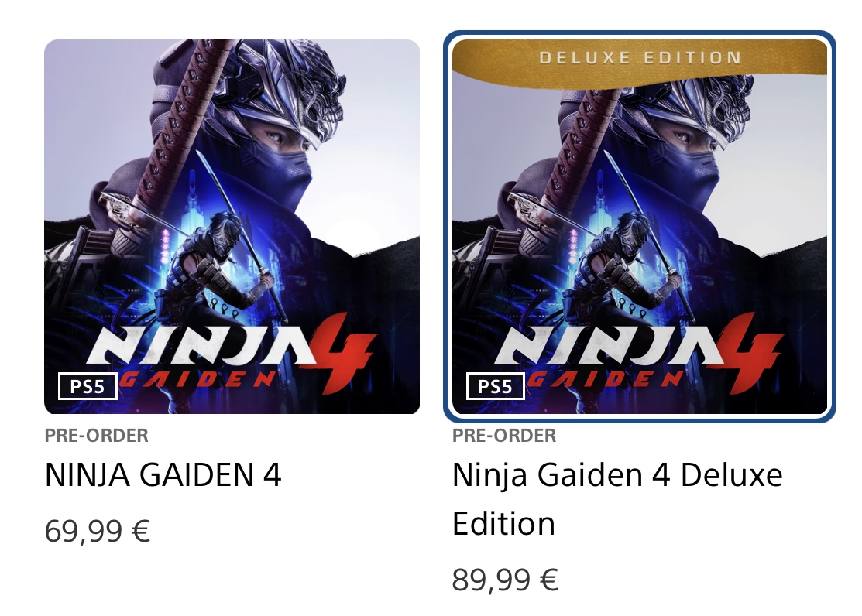Open the highlighted Deluxe Edition cover art
The width and height of the screenshot is (862, 616).
[640, 227]
